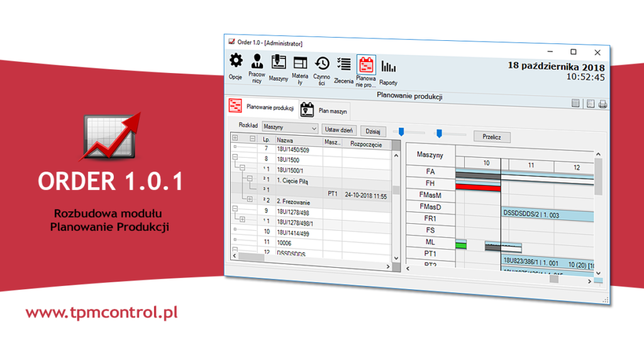
Task: Click the Dzisiaj today button
Action: [x=373, y=131]
